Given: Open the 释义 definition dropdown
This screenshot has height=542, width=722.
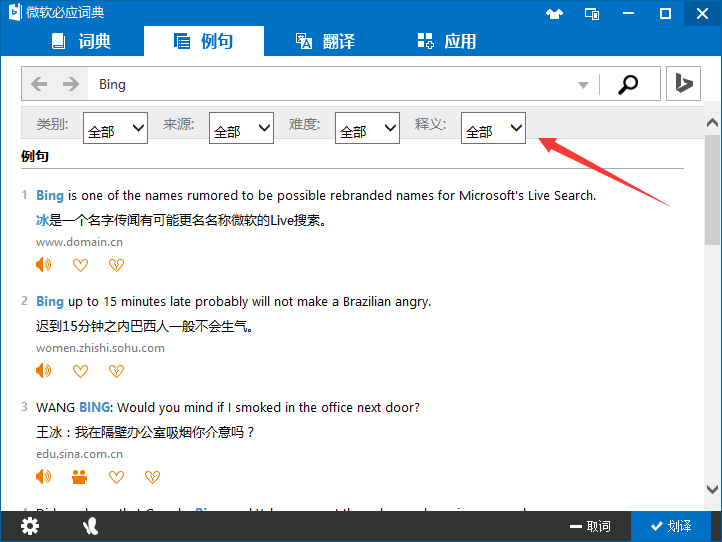Looking at the screenshot, I should pyautogui.click(x=493, y=128).
